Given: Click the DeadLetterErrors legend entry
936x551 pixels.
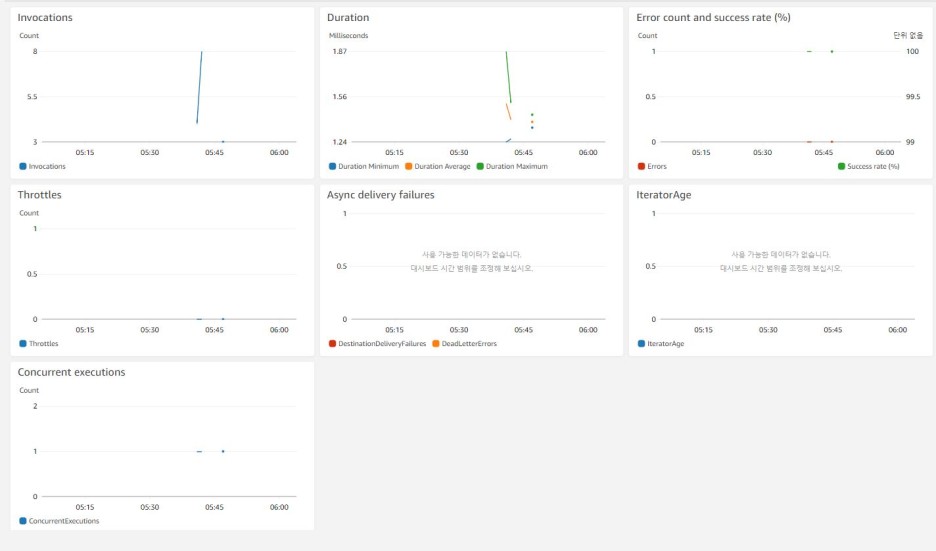Looking at the screenshot, I should 464,344.
